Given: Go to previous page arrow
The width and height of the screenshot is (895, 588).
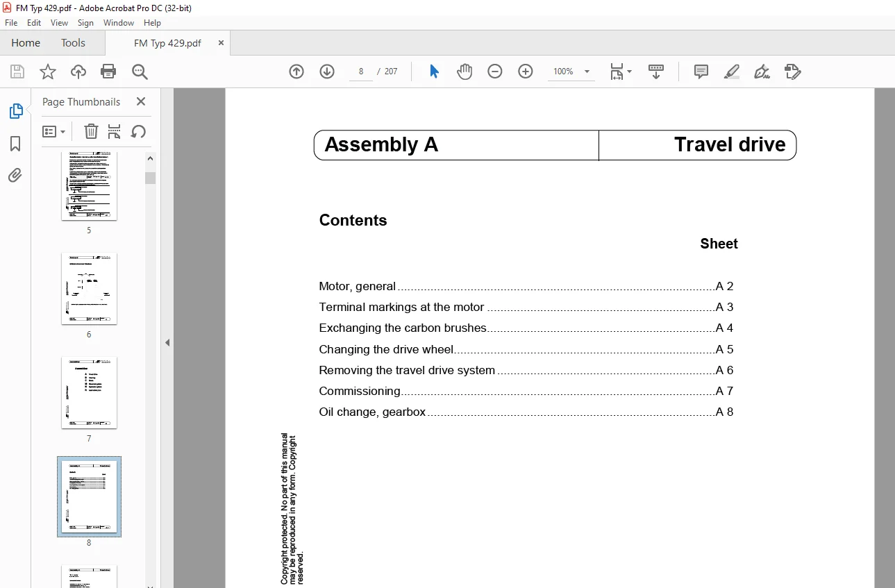Looking at the screenshot, I should 296,72.
